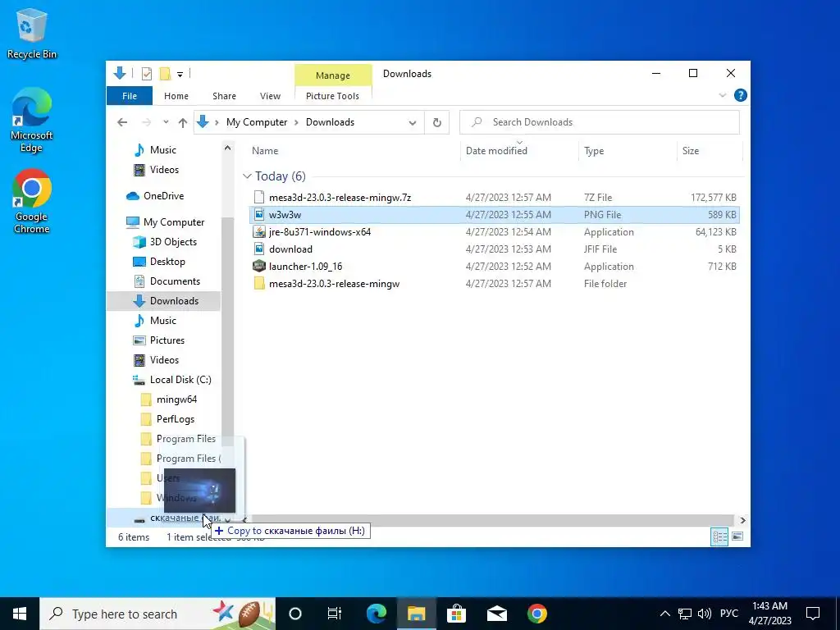The image size is (840, 630).
Task: Open network status tray icon
Action: click(x=685, y=614)
